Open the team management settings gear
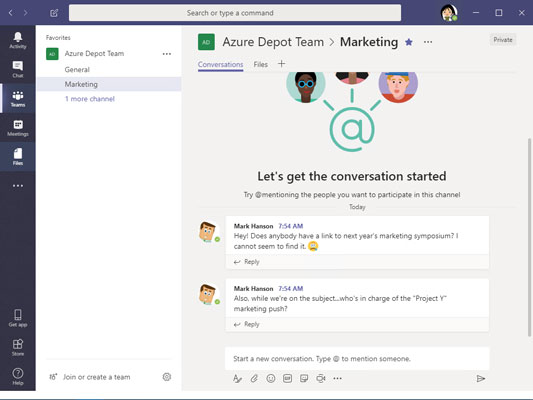The height and width of the screenshot is (400, 533). [x=167, y=377]
